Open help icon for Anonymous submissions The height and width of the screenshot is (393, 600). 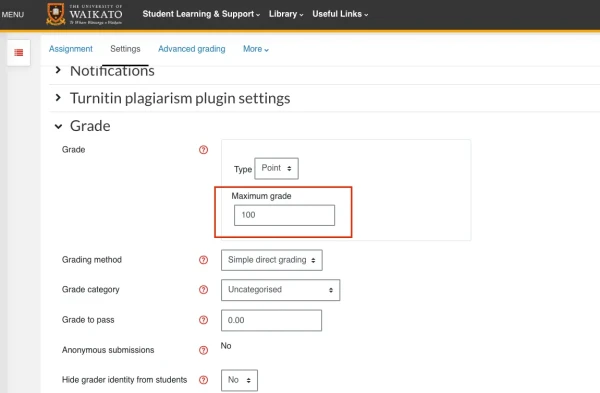click(204, 350)
